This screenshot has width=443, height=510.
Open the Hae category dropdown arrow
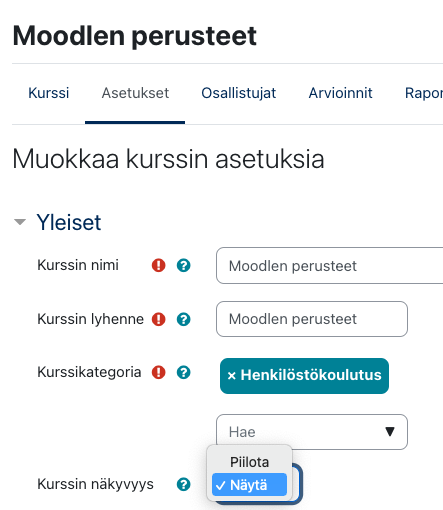(390, 432)
